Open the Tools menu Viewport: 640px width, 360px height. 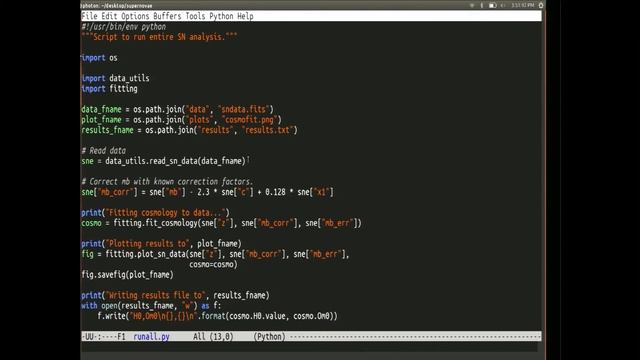[195, 16]
